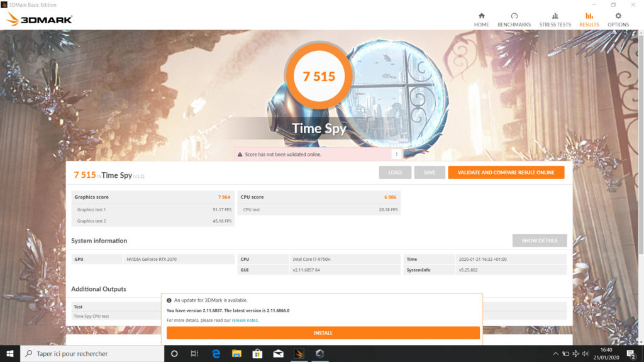Screen dimensions: 644x362
Task: Switch to the Results tab
Action: pyautogui.click(x=589, y=19)
